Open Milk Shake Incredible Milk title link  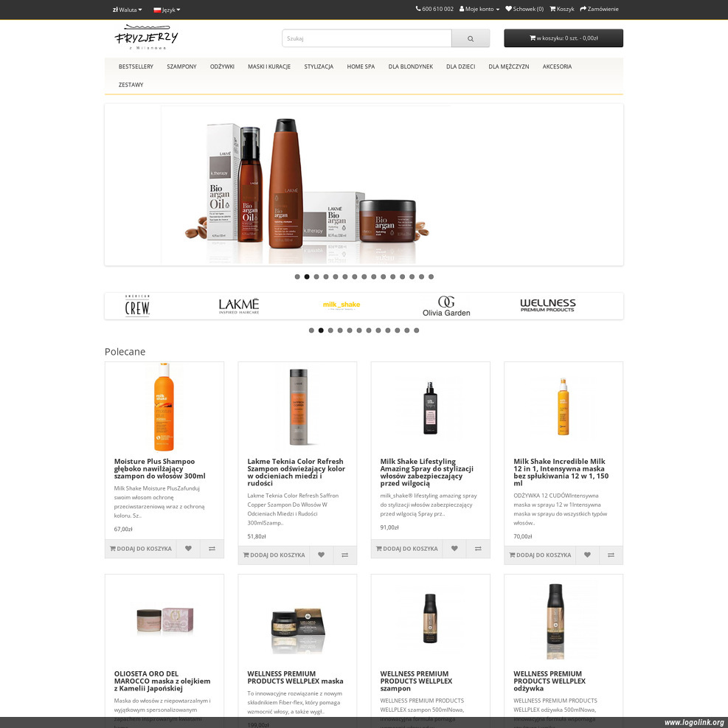(561, 472)
